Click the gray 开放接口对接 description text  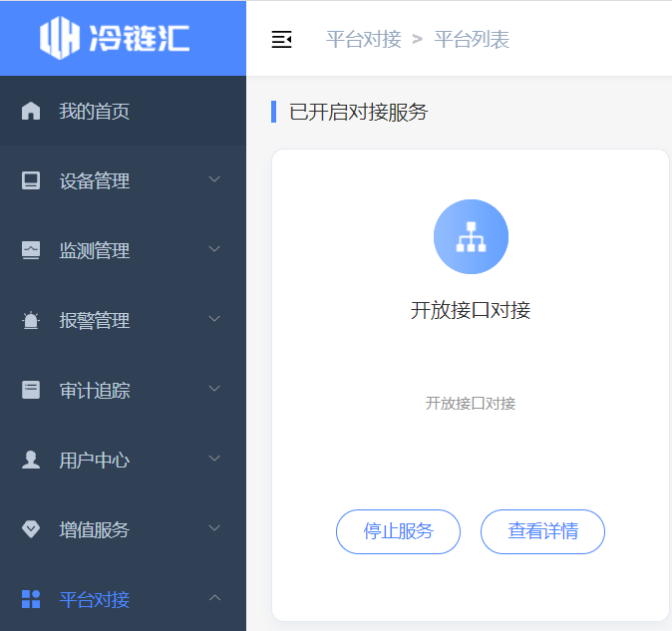point(471,403)
